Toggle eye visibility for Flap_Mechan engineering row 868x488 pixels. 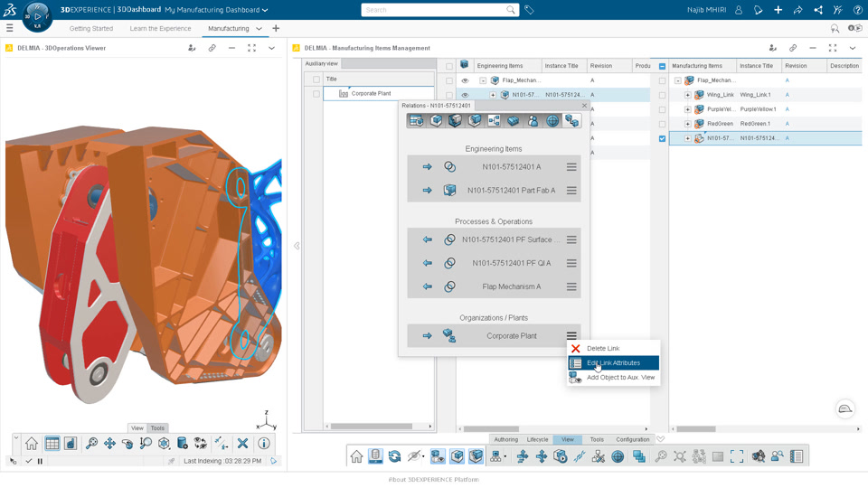coord(465,80)
